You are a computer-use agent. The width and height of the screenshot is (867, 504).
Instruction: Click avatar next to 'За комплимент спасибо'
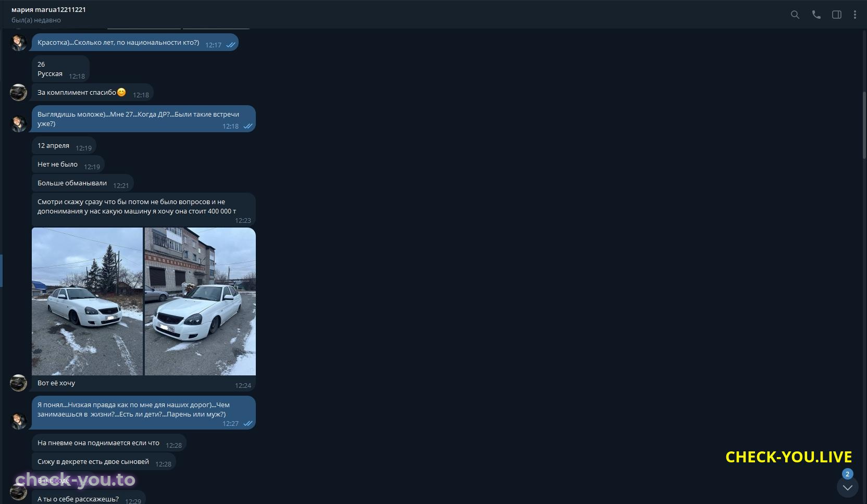[x=19, y=92]
